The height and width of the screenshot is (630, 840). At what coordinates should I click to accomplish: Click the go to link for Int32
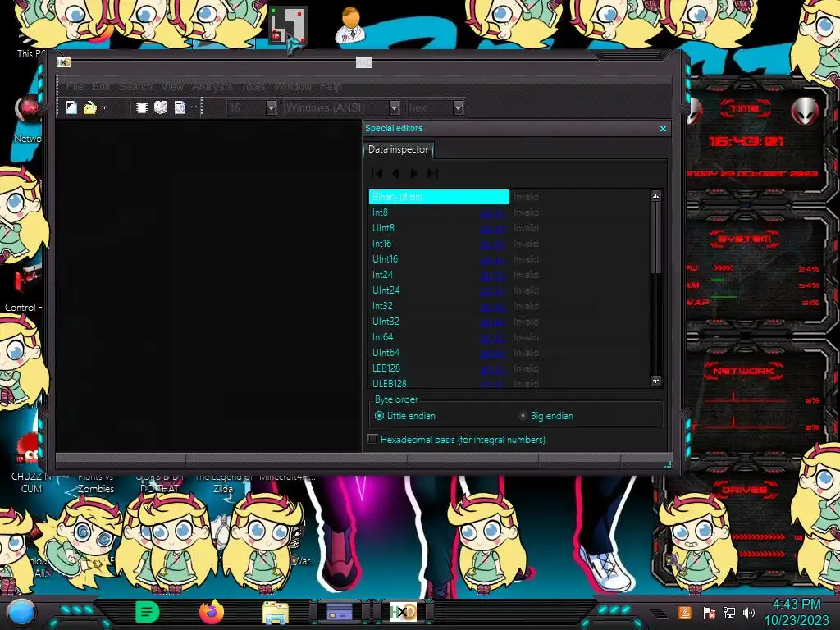click(492, 306)
